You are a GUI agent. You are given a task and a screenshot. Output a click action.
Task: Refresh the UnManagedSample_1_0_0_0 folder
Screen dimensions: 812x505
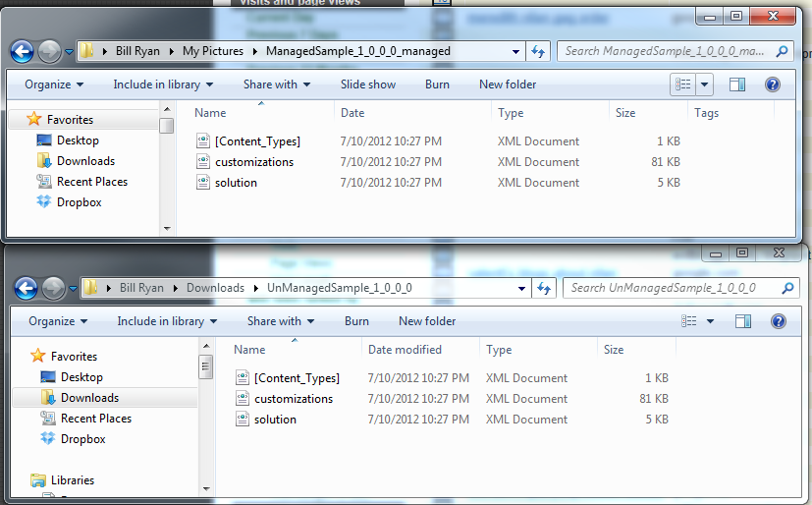pyautogui.click(x=544, y=288)
